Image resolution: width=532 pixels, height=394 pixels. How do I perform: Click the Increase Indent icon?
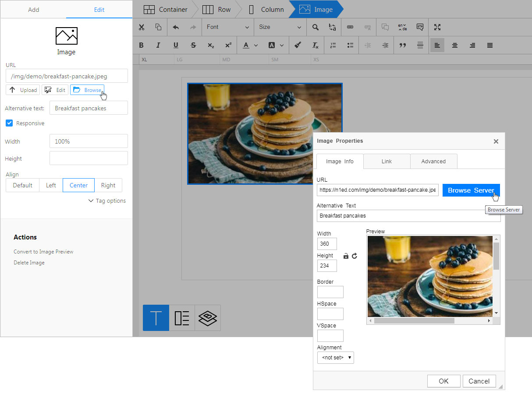point(385,45)
